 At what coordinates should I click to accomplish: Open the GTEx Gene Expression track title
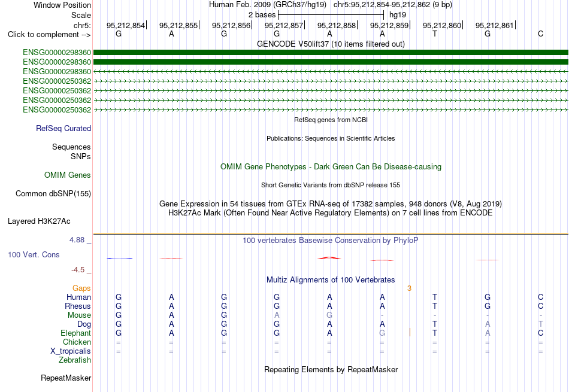[x=331, y=204]
